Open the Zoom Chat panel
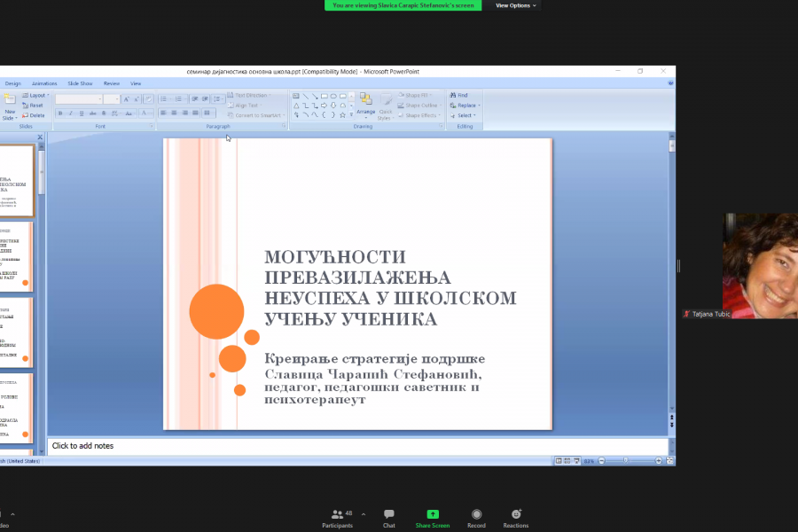The width and height of the screenshot is (798, 532). pyautogui.click(x=388, y=518)
